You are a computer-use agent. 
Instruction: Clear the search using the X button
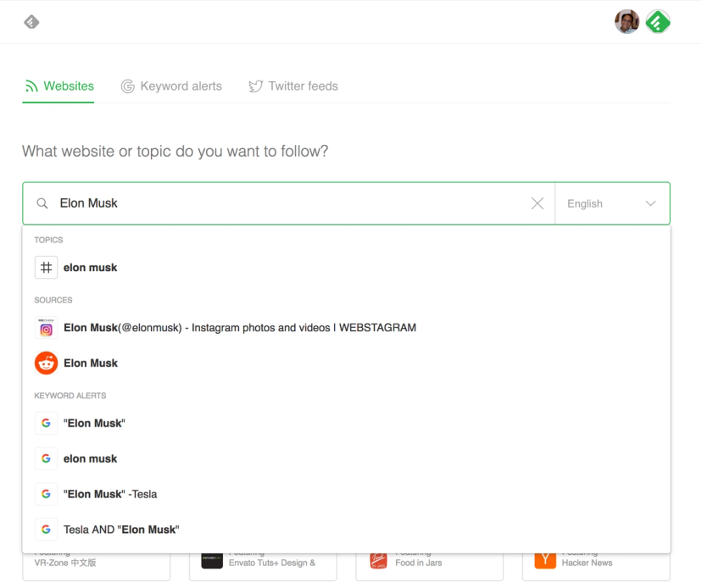(x=538, y=203)
